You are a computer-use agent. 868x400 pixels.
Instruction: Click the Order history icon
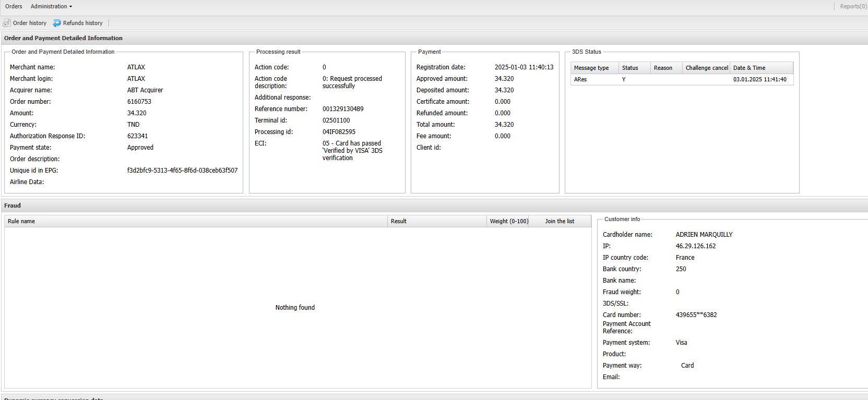click(x=7, y=23)
